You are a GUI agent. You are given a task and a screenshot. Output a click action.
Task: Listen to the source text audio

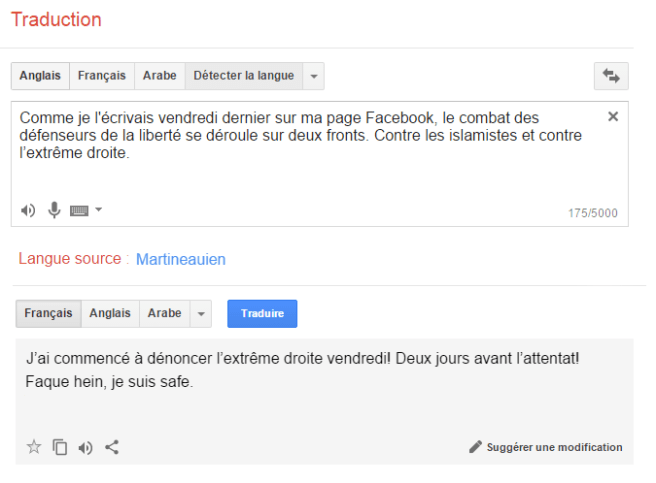28,210
